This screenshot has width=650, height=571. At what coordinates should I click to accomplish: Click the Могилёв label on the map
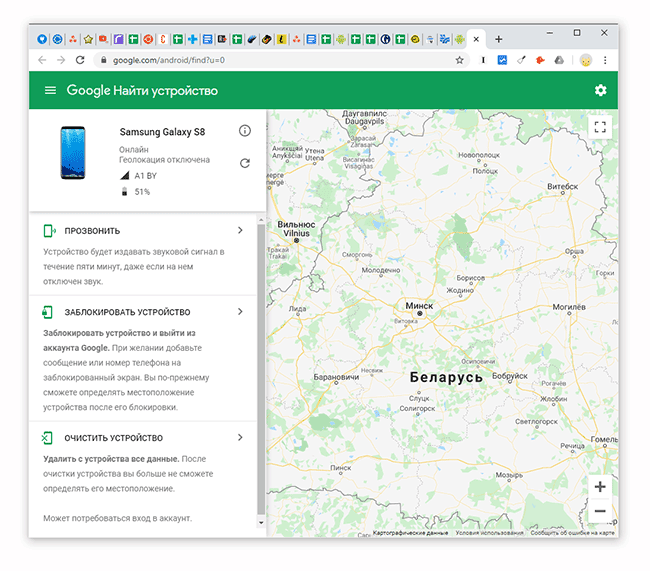tap(569, 307)
